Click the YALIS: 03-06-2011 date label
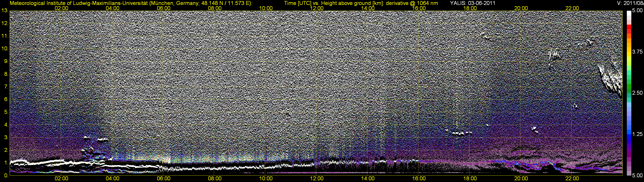The height and width of the screenshot is (182, 644). [472, 3]
